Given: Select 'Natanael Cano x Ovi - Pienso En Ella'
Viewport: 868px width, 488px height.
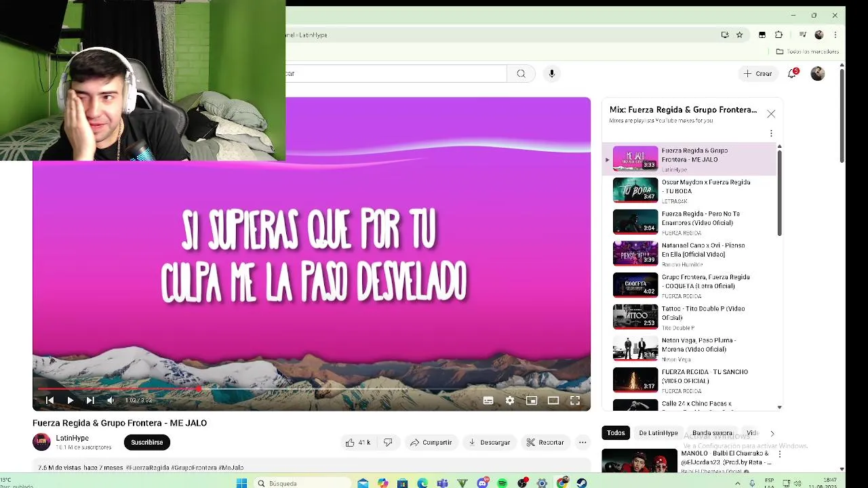Looking at the screenshot, I should (689, 253).
